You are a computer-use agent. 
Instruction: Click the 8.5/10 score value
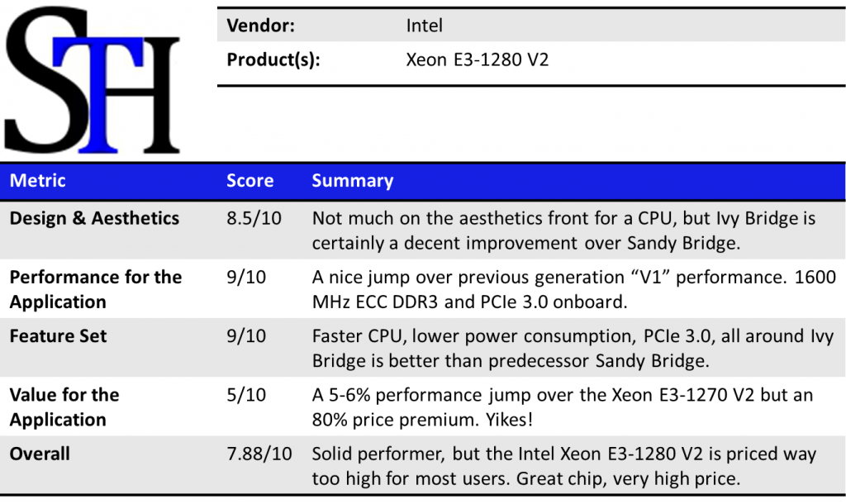tap(254, 219)
